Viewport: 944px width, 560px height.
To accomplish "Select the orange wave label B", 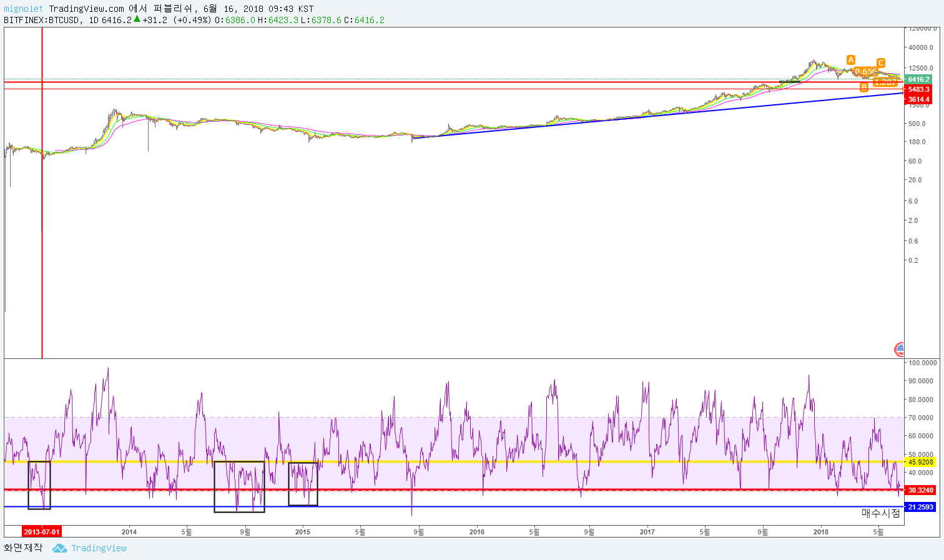I will [864, 87].
